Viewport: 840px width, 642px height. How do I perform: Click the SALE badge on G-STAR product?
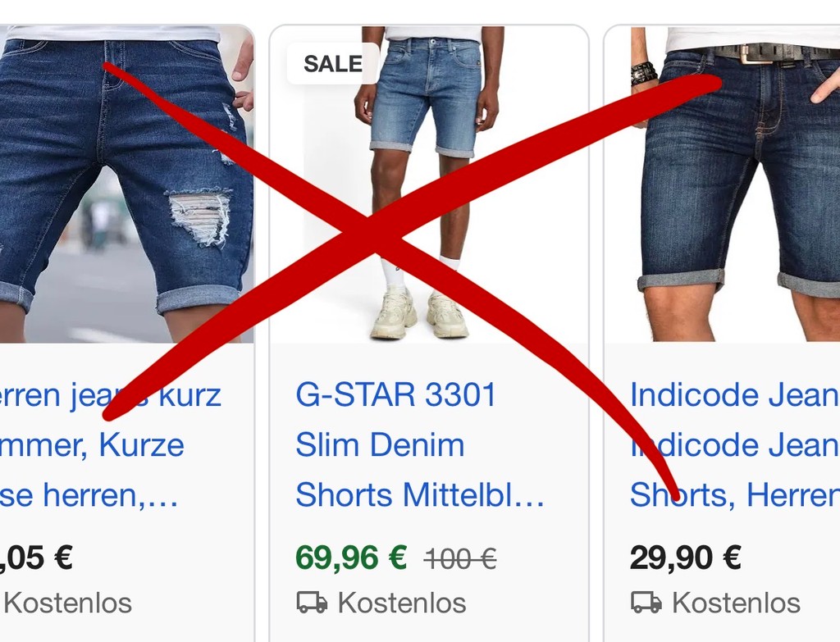[x=333, y=64]
